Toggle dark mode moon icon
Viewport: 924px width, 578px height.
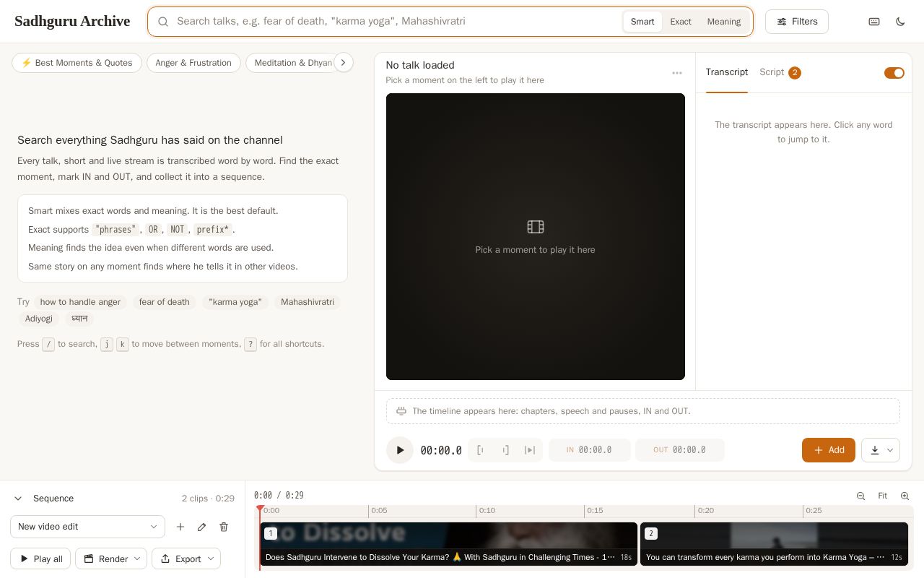[x=900, y=22]
